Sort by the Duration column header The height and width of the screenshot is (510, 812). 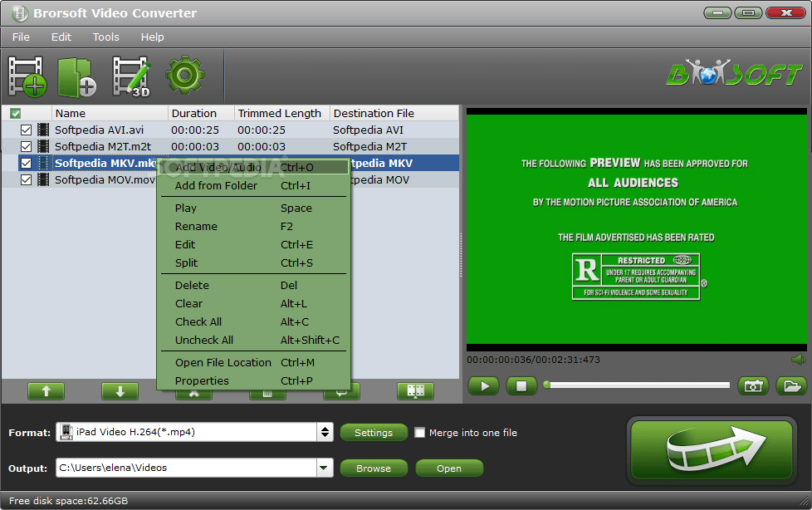[201, 113]
